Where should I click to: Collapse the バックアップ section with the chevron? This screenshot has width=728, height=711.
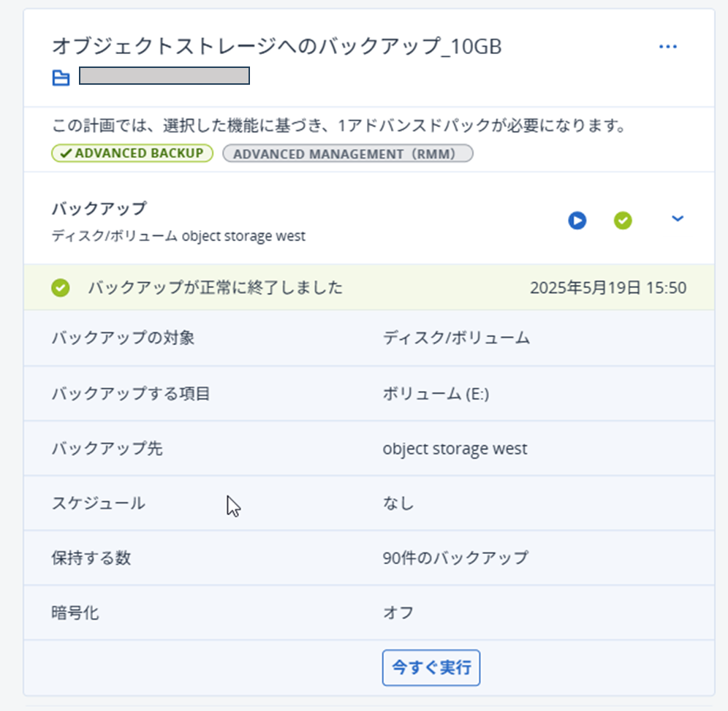pos(678,218)
